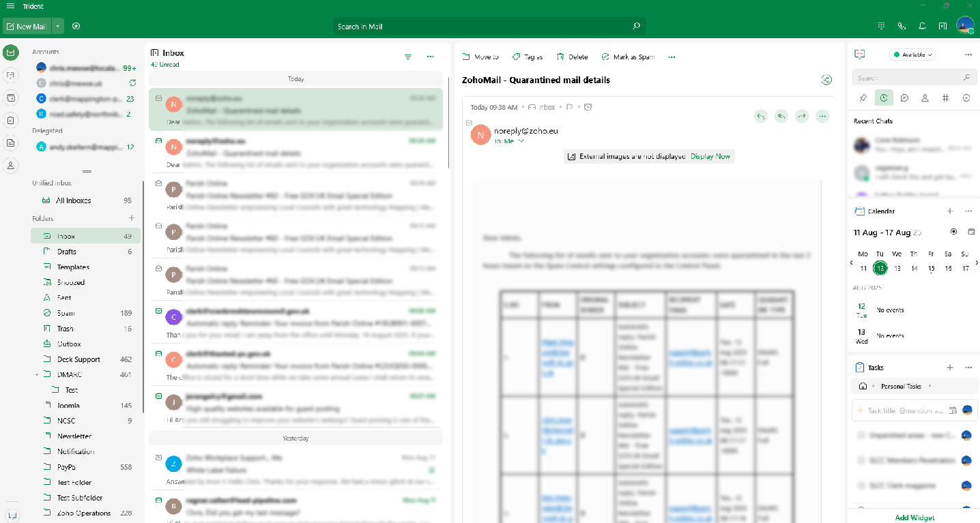Show conversations bubble tab in chat widget
980x523 pixels.
[904, 98]
